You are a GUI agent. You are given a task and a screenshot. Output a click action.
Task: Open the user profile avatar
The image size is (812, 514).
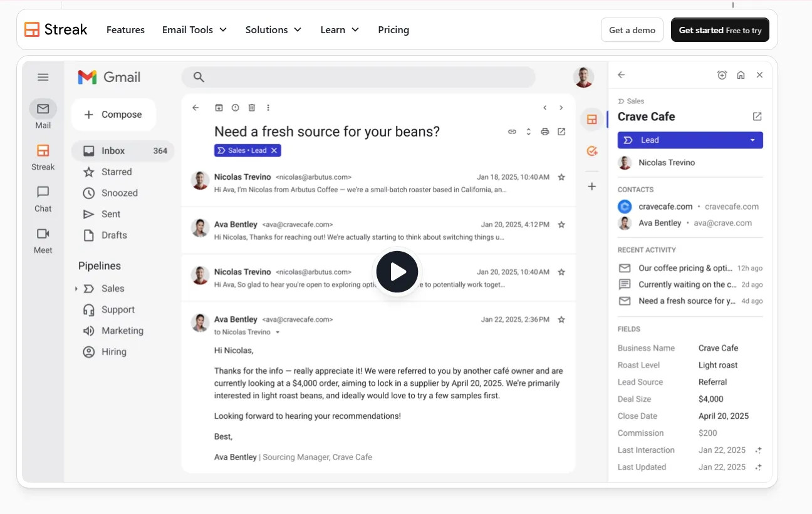tap(583, 77)
